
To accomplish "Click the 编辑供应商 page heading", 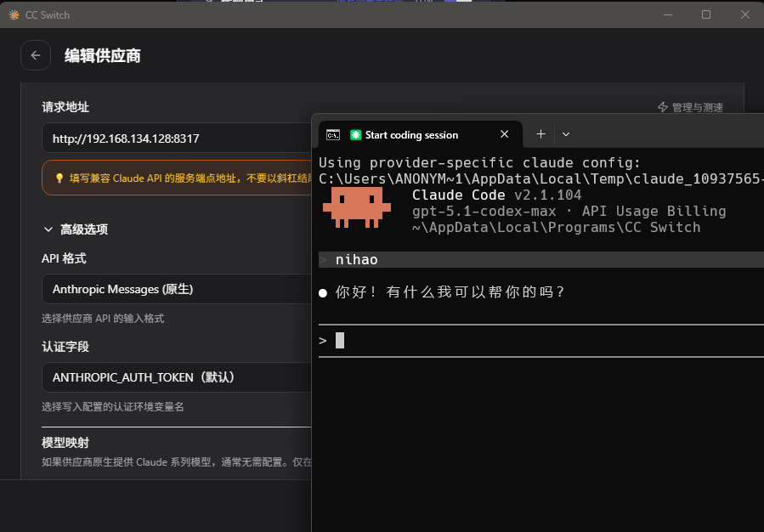I will 103,55.
